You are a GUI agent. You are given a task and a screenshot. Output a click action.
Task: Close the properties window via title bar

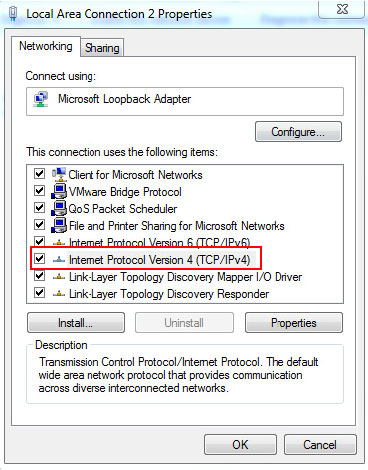click(342, 9)
